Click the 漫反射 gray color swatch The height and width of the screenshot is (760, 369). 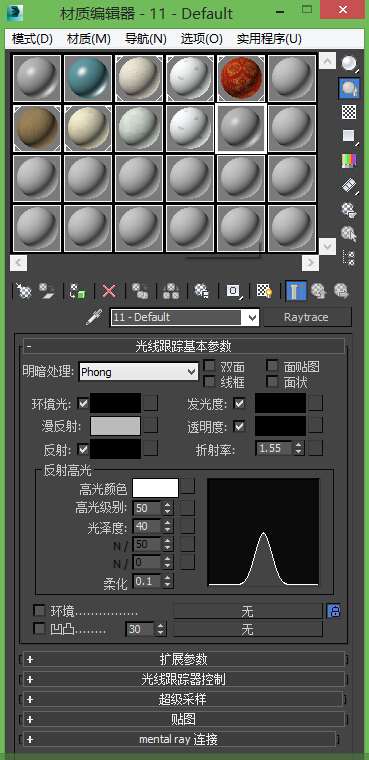115,426
